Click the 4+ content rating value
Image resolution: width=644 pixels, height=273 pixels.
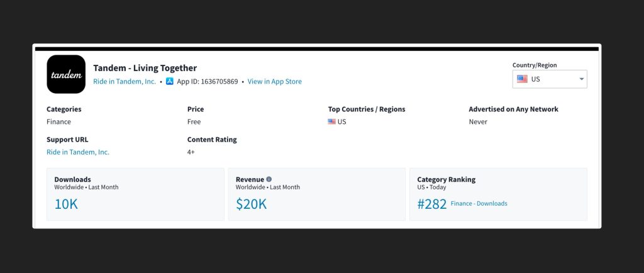(x=191, y=152)
